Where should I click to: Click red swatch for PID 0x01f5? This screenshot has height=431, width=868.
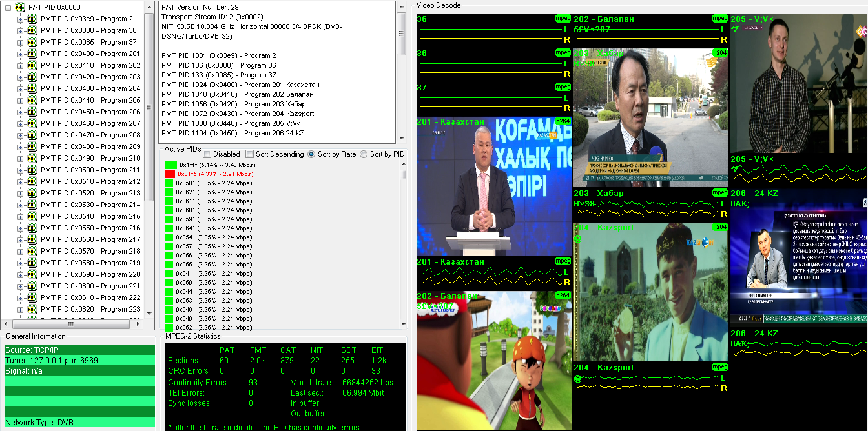pos(170,174)
